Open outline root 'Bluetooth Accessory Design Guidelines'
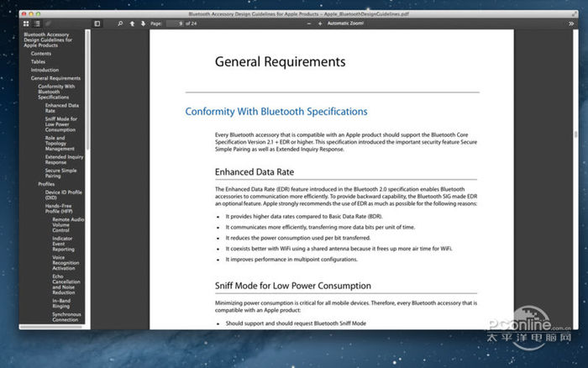This screenshot has width=588, height=368. coord(48,39)
